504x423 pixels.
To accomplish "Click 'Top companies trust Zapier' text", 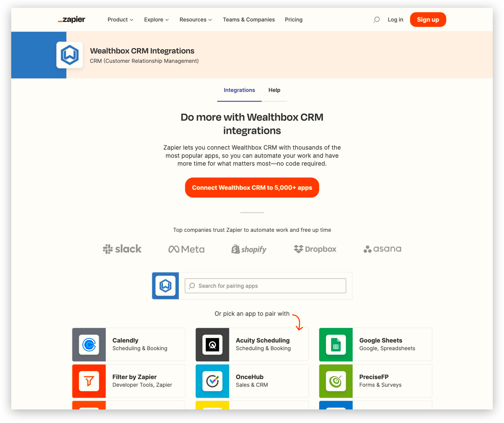I will point(252,230).
